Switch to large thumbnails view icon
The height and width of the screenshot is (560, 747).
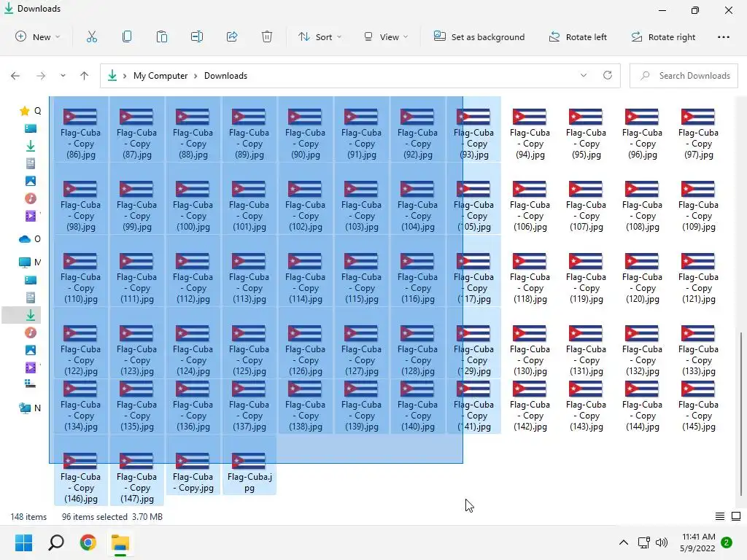[x=736, y=516]
